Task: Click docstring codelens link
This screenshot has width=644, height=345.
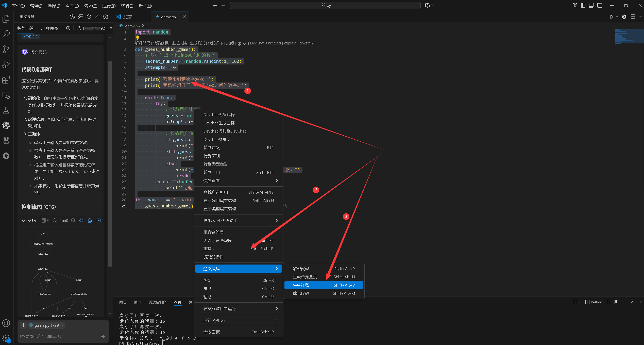Action: tap(307, 43)
